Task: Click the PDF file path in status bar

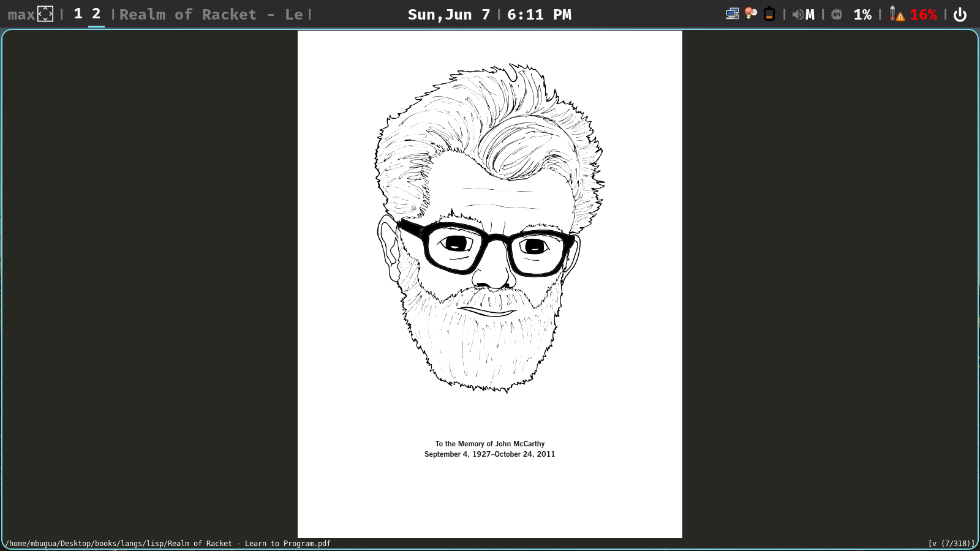Action: [x=168, y=544]
